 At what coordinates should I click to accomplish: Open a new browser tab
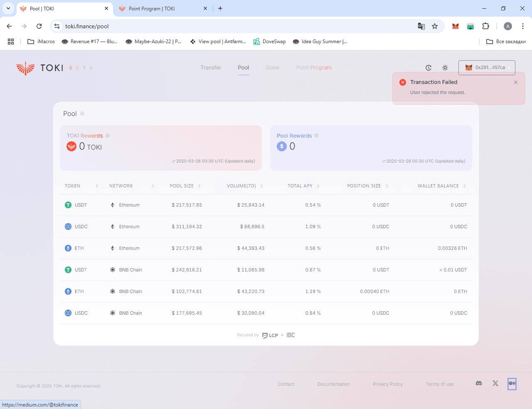click(x=220, y=8)
